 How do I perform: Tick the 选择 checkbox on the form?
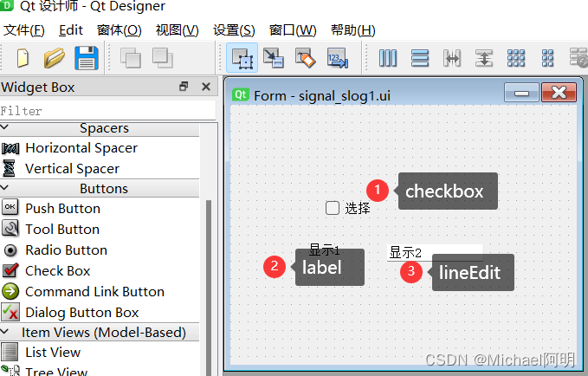point(333,208)
